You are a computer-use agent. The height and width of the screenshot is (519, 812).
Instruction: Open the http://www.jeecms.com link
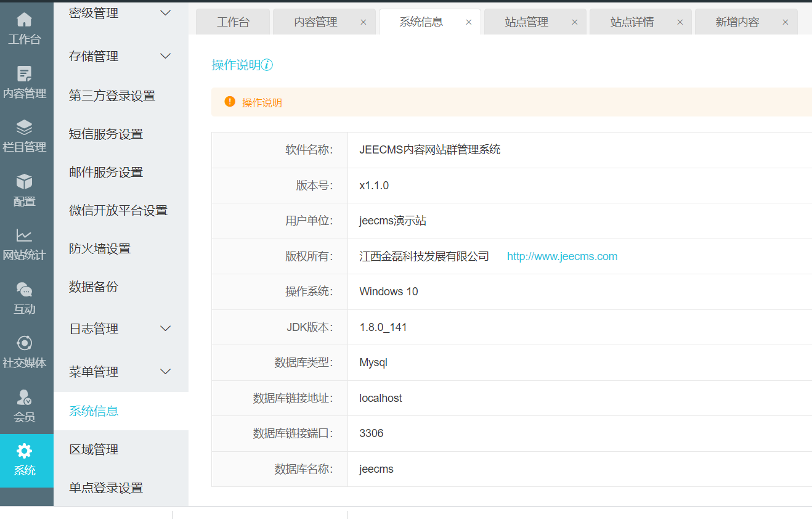click(x=562, y=256)
